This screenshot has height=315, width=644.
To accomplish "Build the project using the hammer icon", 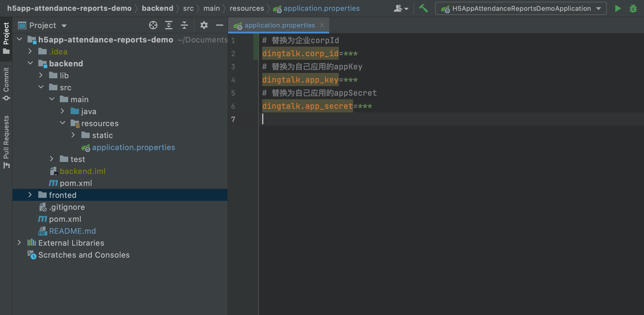I will tap(424, 8).
